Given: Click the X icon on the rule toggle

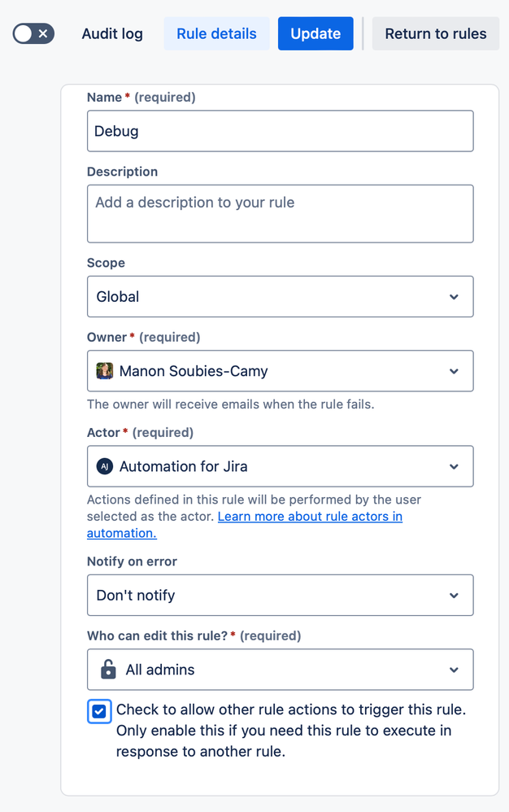Looking at the screenshot, I should coord(41,33).
